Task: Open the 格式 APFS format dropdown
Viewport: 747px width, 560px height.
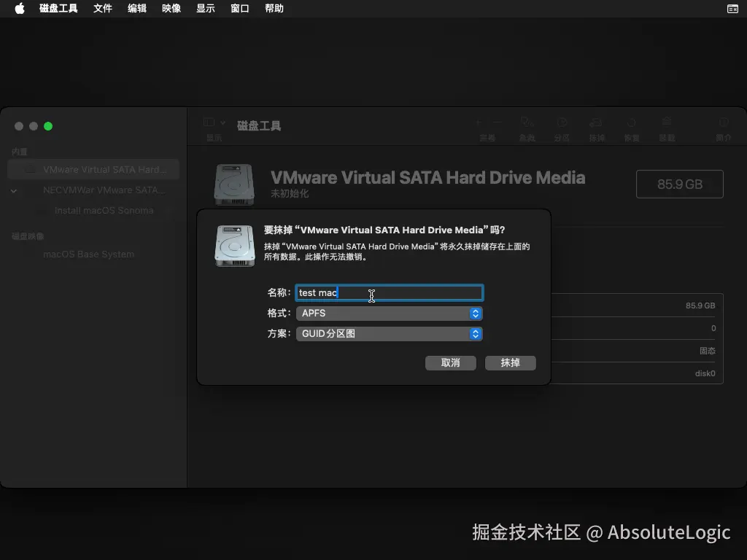Action: (390, 314)
